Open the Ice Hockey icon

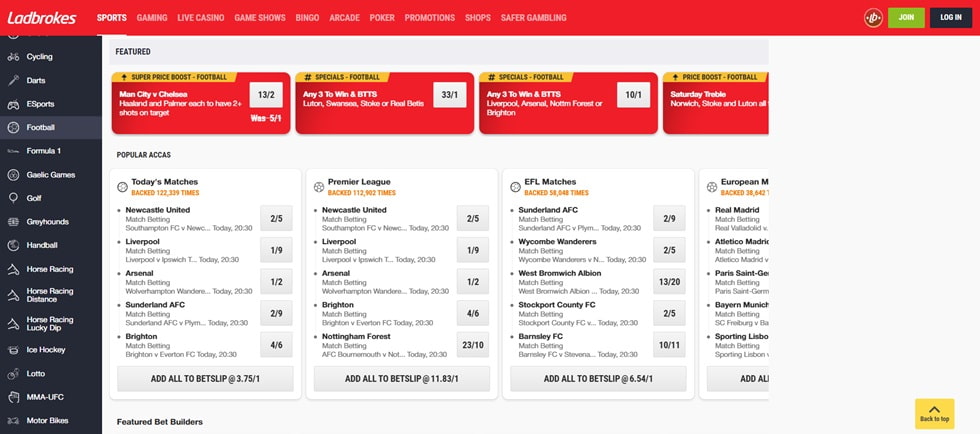tap(13, 350)
